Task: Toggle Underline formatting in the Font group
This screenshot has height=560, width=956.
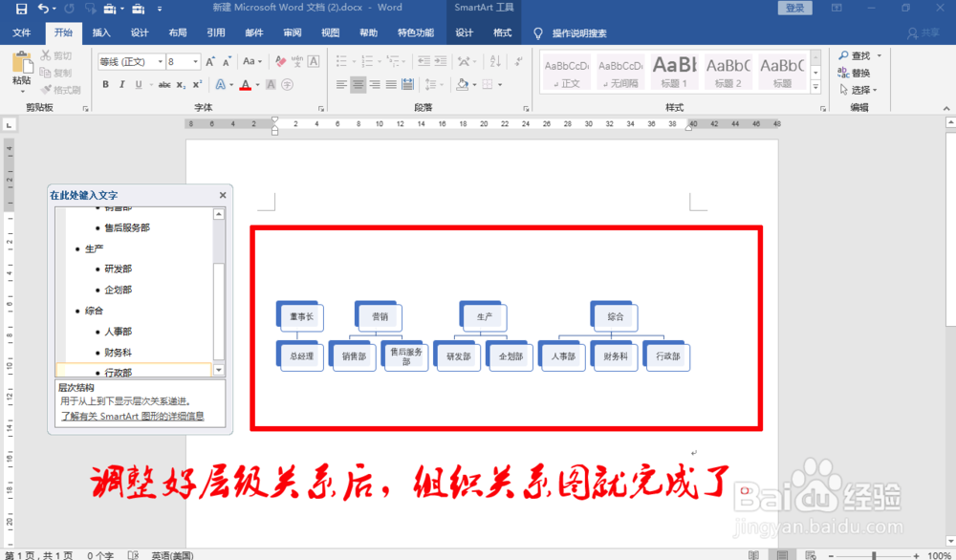Action: (136, 84)
